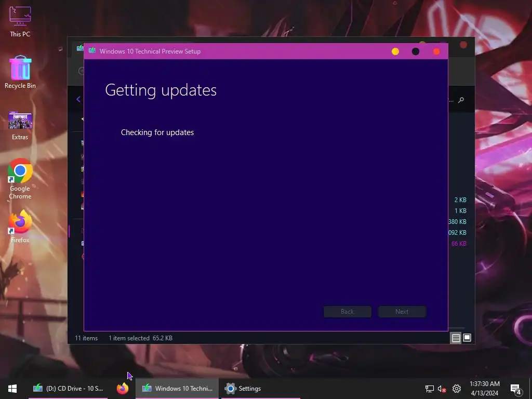Select the 092 KB file size entry
Viewport: 532px width, 399px height.
[458, 232]
